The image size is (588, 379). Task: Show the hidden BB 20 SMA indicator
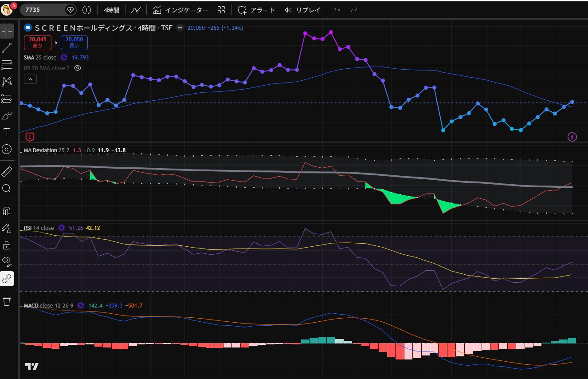tap(78, 68)
